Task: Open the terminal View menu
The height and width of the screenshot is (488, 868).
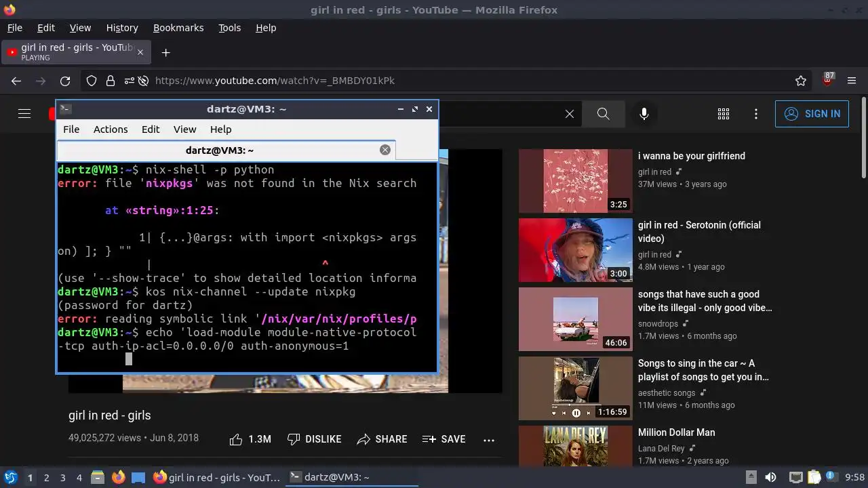Action: 184,129
